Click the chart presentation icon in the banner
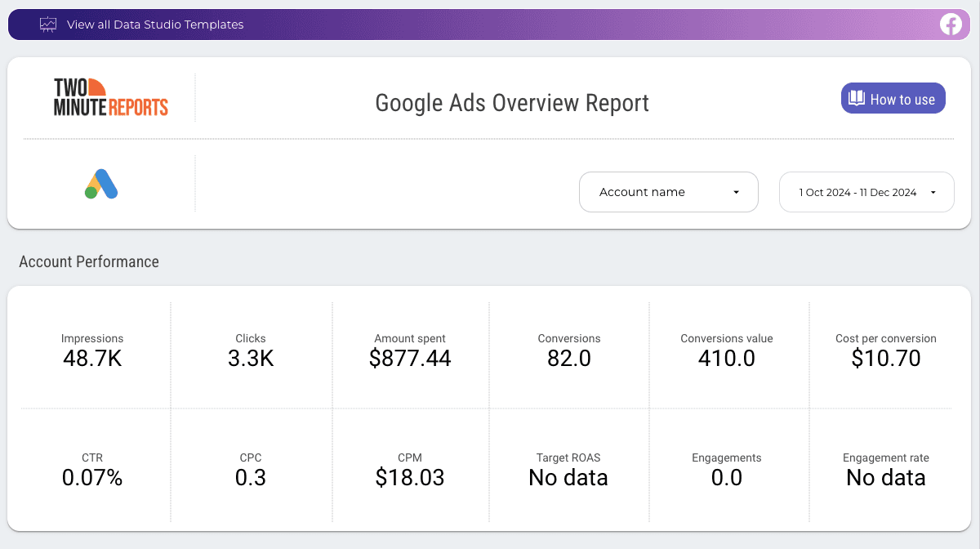The height and width of the screenshot is (549, 980). tap(48, 25)
